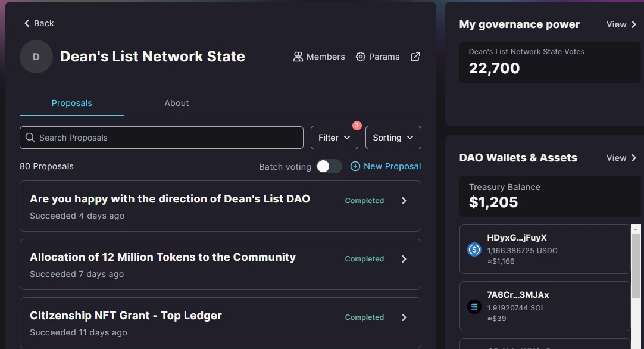
Task: Switch to the About tab
Action: click(x=177, y=103)
